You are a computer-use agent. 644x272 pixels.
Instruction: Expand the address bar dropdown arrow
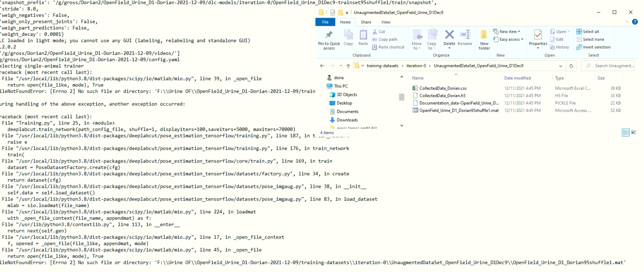(561, 66)
